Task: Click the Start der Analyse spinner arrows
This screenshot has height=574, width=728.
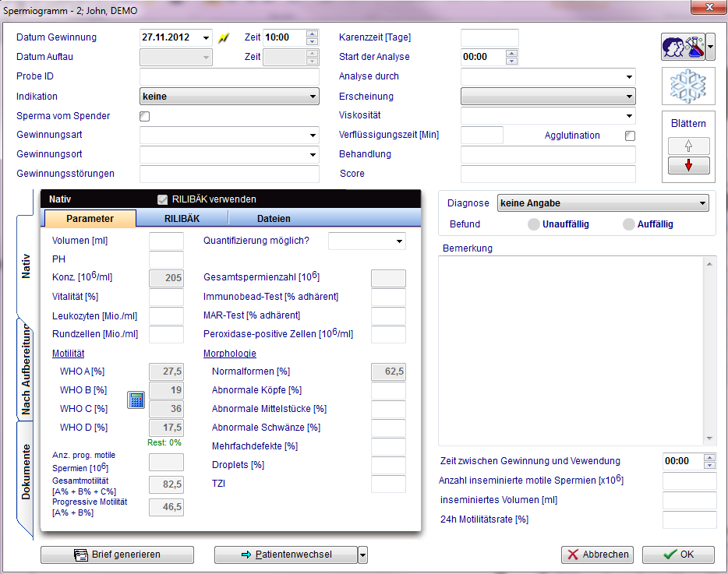Action: (511, 57)
